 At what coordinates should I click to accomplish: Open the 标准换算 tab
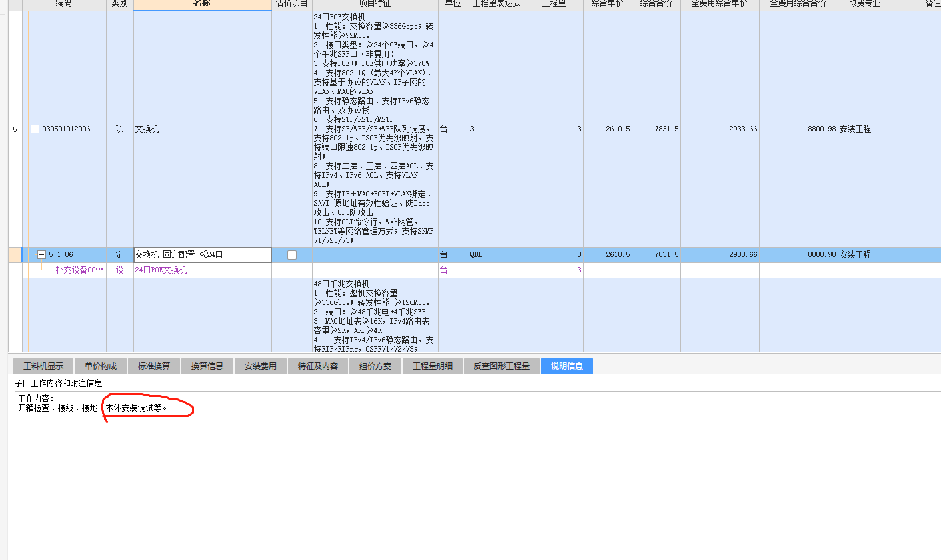154,366
